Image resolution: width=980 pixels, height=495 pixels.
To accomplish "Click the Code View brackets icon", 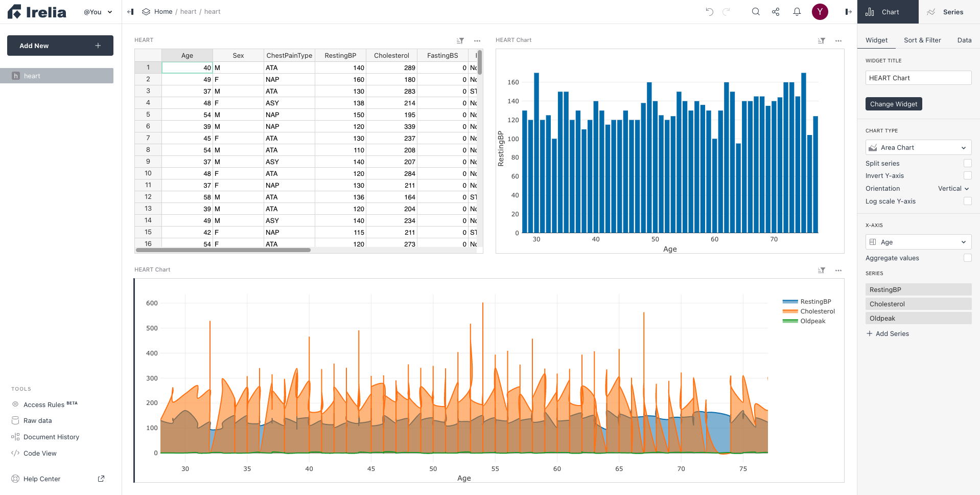I will [15, 453].
